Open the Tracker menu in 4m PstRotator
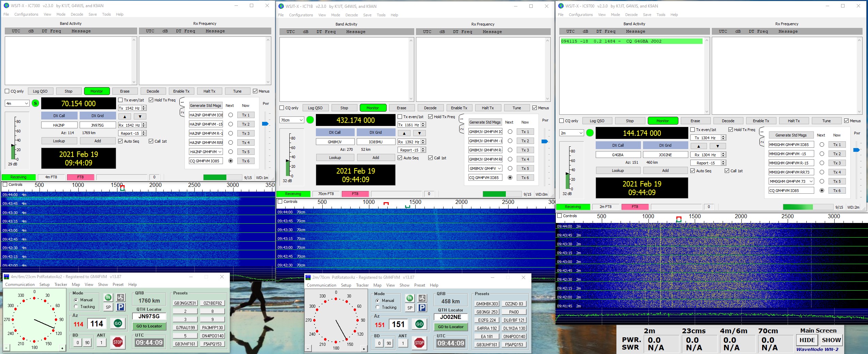 click(x=61, y=284)
